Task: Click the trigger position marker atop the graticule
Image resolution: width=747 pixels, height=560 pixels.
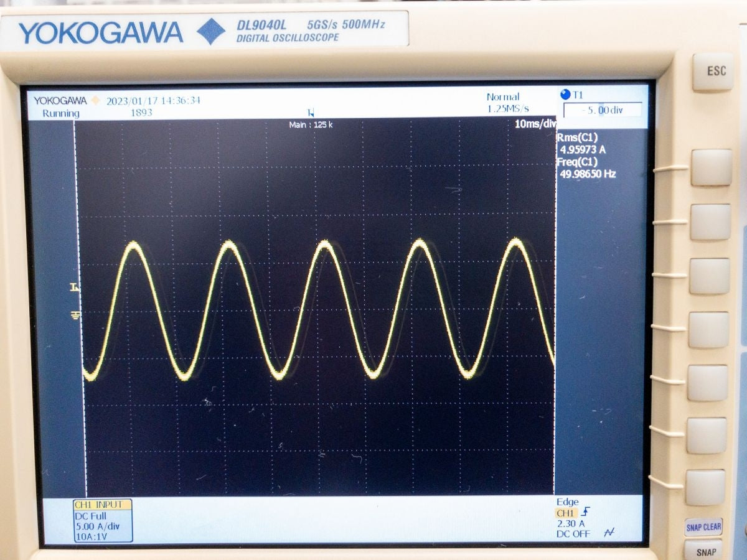Action: 311,113
